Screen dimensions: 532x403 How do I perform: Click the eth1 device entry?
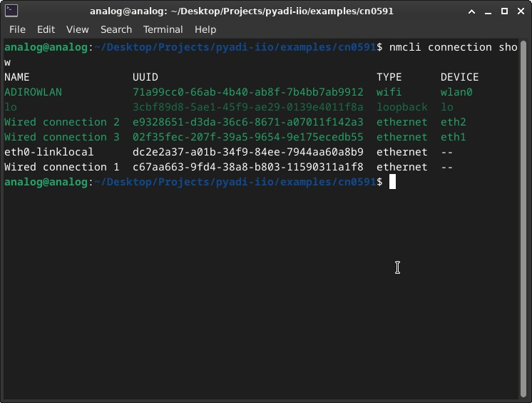454,137
